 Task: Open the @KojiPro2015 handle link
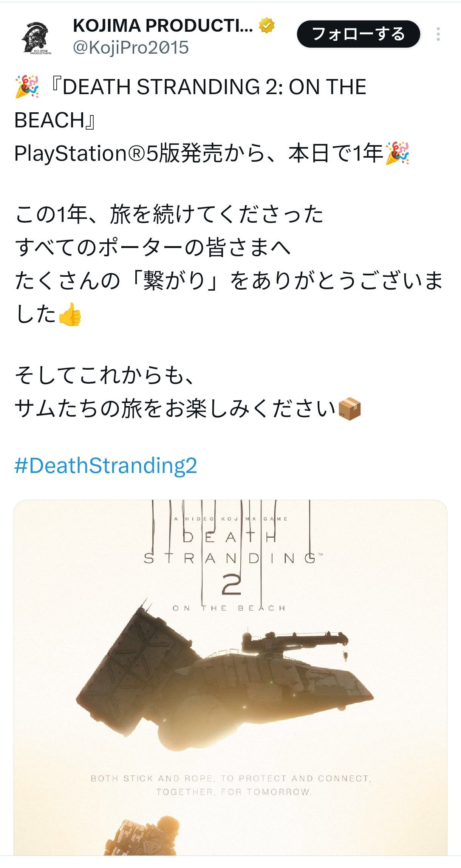coord(131,48)
